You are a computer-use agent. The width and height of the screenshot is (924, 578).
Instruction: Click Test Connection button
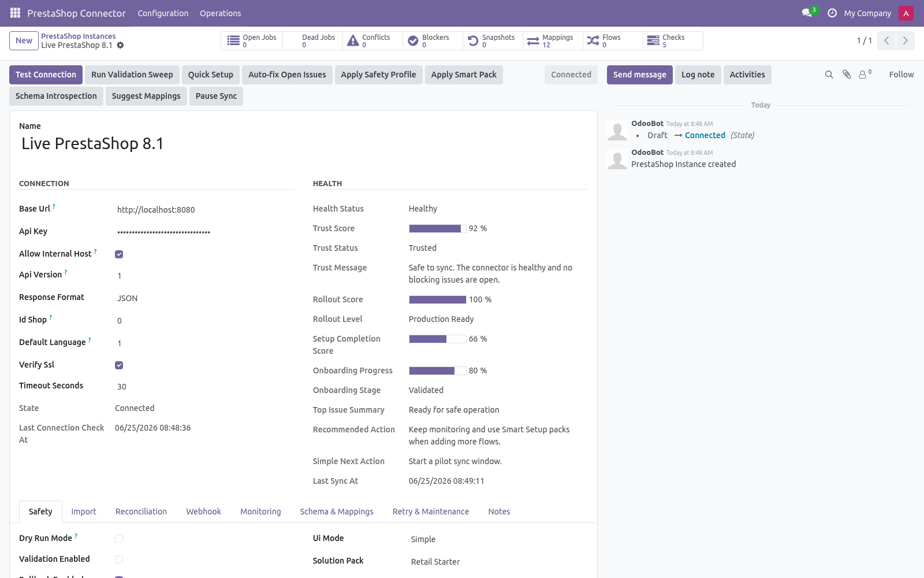click(46, 75)
